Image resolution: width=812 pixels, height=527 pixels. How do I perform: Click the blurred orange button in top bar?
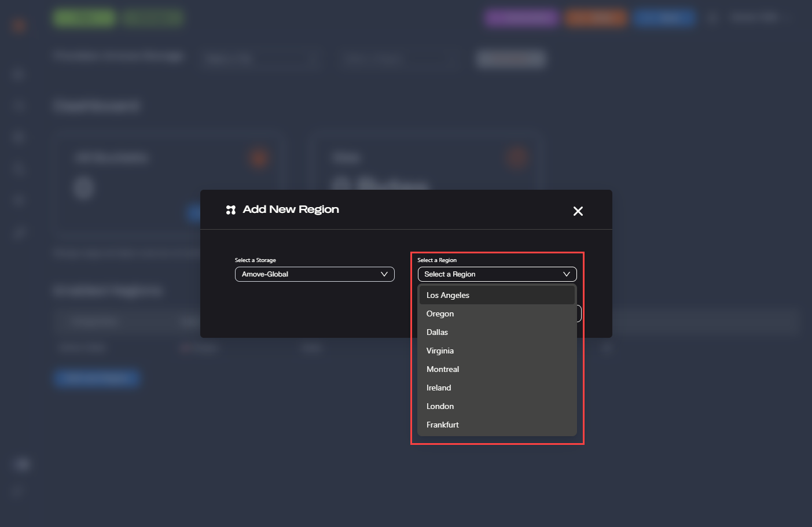(x=596, y=18)
